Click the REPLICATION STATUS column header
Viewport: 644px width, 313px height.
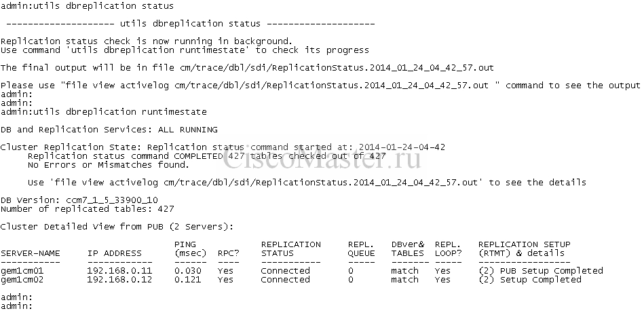point(291,249)
